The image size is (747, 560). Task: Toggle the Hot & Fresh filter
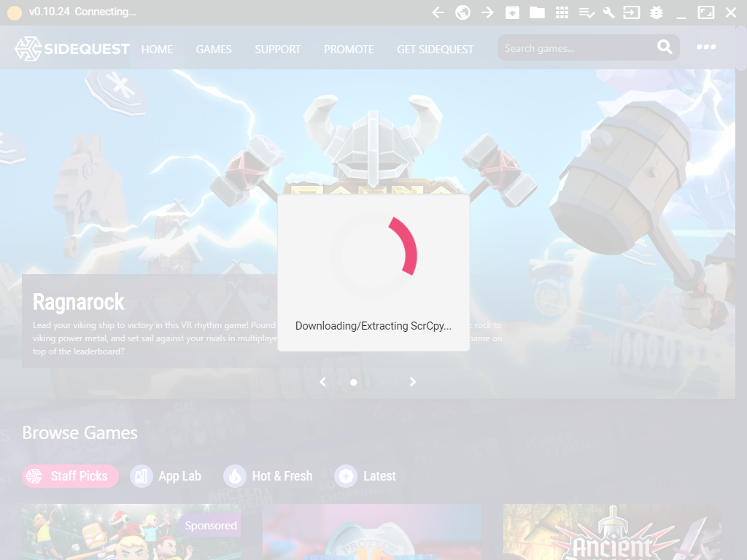coord(268,476)
